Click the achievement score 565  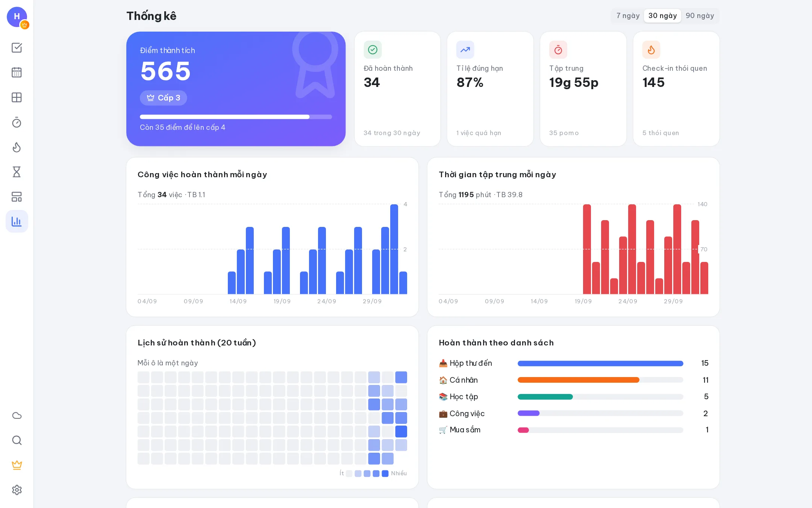coord(165,71)
